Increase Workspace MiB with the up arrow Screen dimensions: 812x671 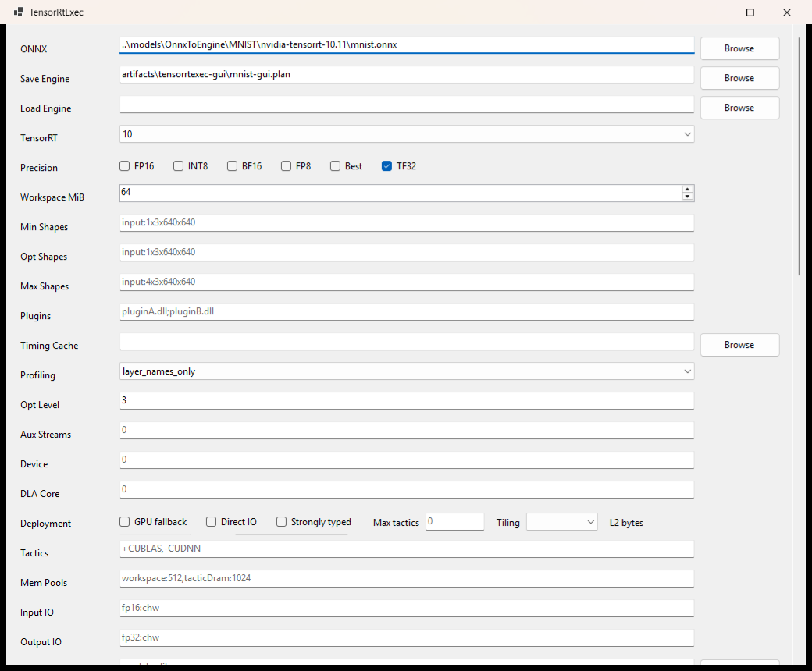687,190
